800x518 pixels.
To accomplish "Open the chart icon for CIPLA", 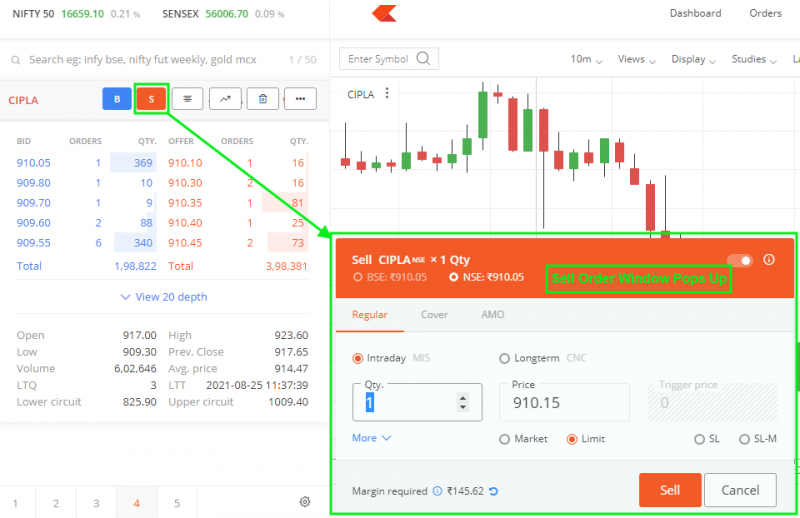I will (225, 99).
